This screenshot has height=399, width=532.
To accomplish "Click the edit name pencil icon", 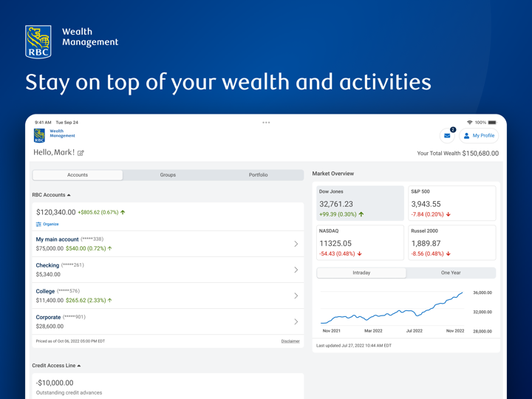I will 81,153.
